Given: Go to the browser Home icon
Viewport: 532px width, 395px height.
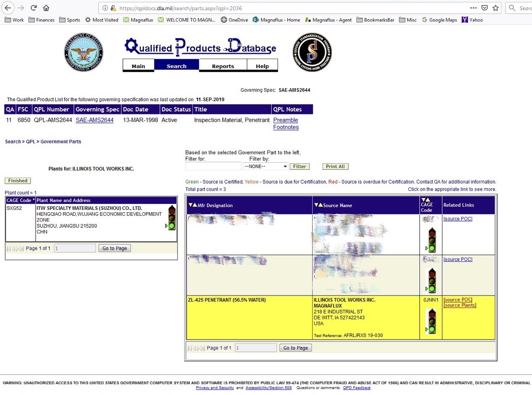Looking at the screenshot, I should coord(46,8).
